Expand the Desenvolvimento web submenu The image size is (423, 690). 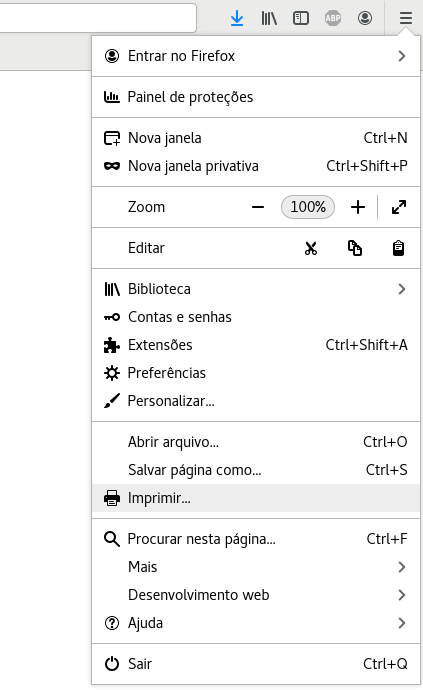pos(256,595)
